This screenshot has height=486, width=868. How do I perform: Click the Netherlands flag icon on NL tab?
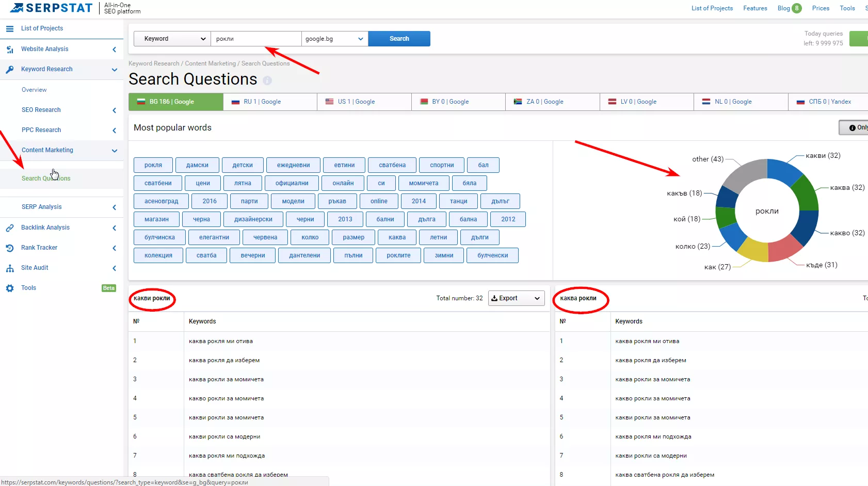coord(706,102)
